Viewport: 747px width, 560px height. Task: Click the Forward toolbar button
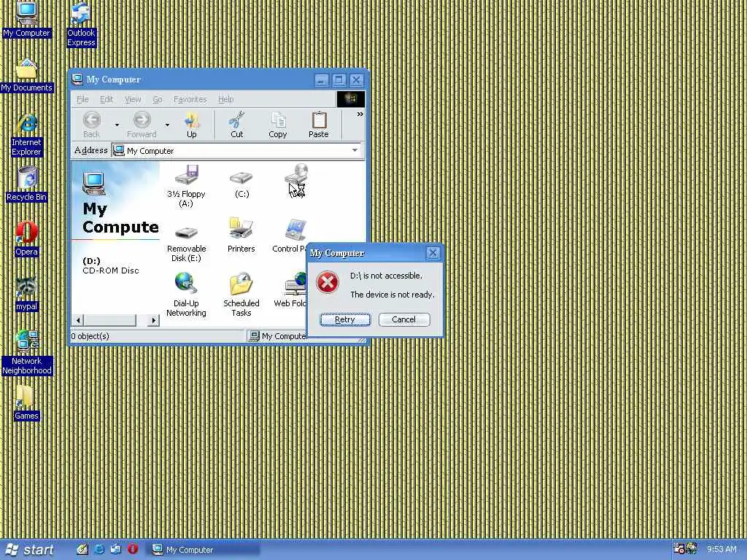142,125
